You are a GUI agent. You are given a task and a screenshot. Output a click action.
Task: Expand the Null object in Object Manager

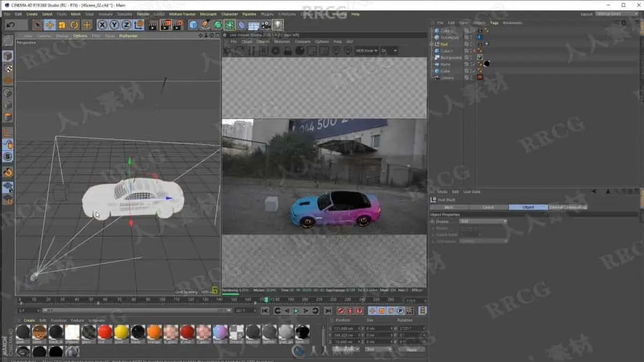coord(431,44)
